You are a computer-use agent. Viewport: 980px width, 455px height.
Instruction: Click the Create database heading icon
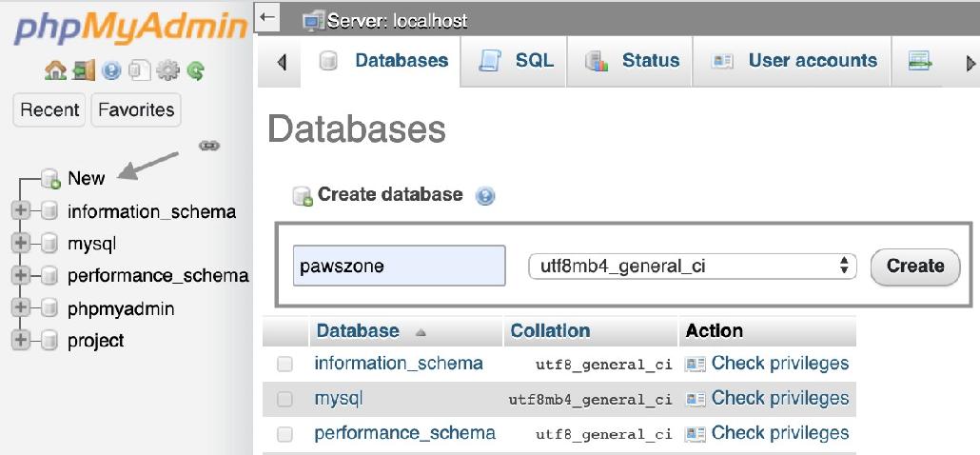[x=303, y=196]
